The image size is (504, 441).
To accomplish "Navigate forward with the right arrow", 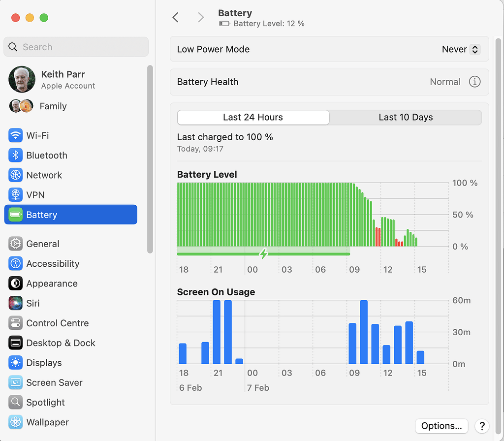I will (x=201, y=17).
